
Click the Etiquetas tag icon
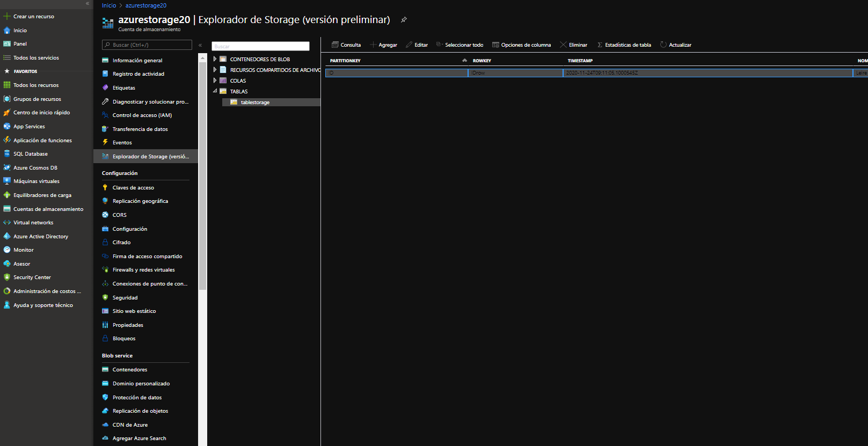coord(105,88)
